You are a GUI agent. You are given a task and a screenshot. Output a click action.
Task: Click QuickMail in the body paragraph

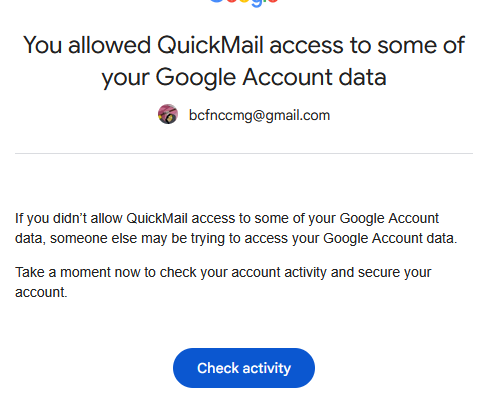(x=157, y=219)
